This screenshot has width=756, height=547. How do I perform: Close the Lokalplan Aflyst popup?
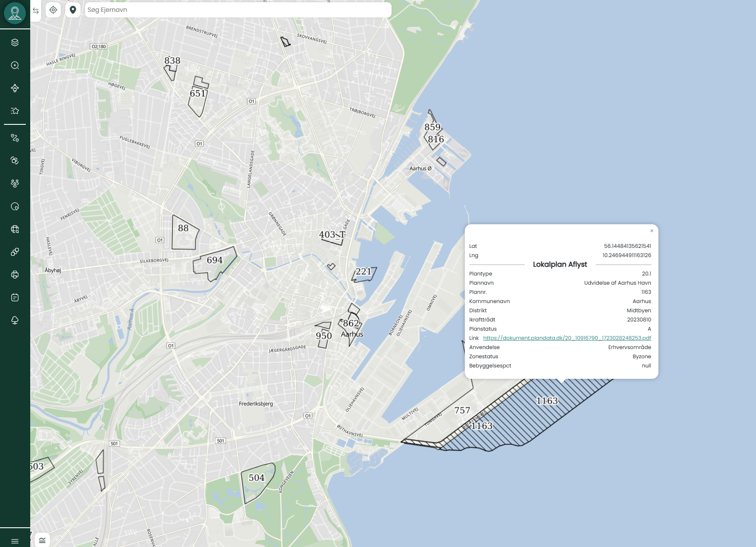652,231
